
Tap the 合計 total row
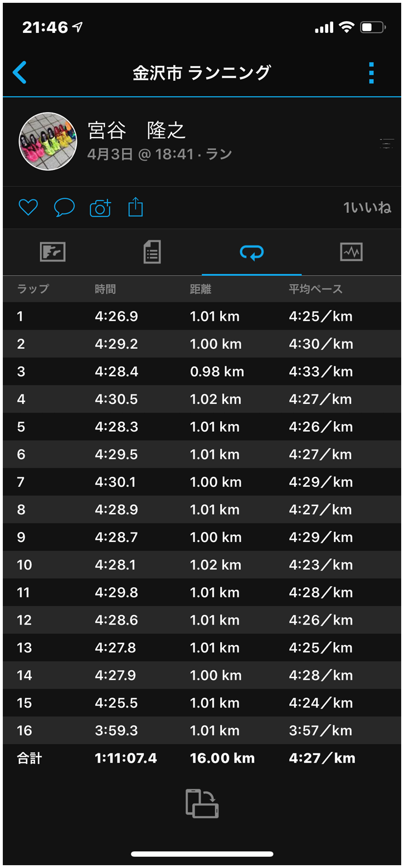pos(202,758)
